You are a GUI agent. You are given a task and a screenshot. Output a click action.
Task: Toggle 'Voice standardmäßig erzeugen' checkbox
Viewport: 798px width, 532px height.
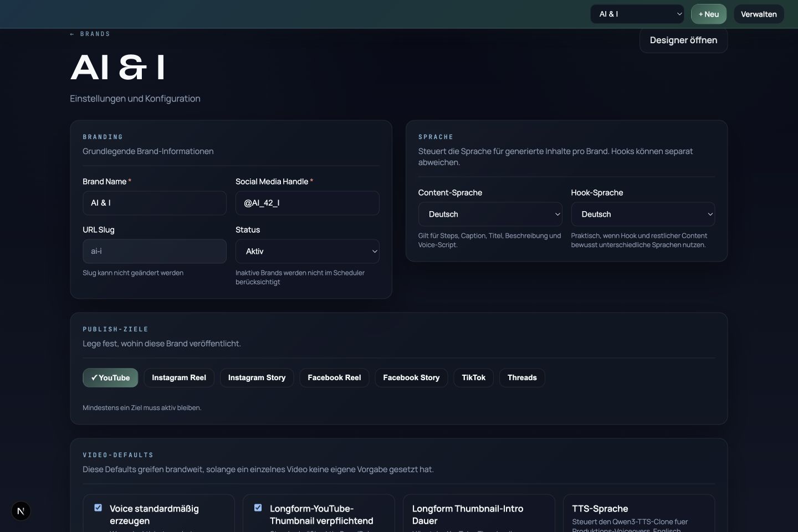98,508
